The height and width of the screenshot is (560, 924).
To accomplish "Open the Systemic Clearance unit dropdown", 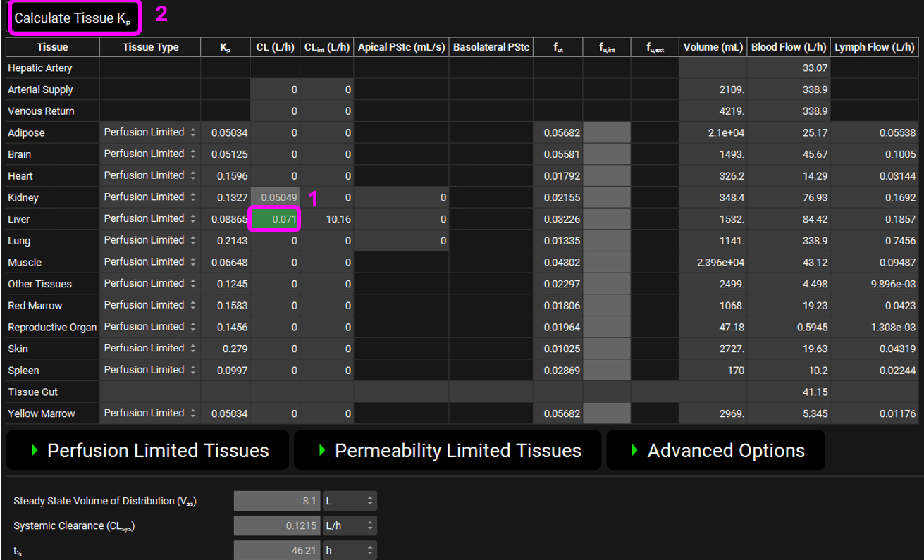I will (x=350, y=525).
